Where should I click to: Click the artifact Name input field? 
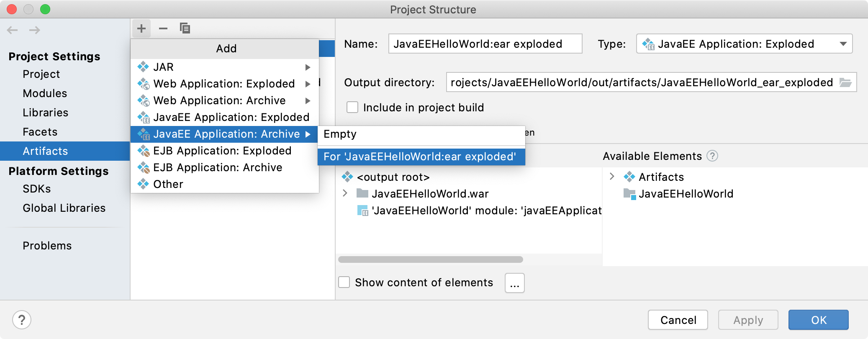tap(485, 44)
